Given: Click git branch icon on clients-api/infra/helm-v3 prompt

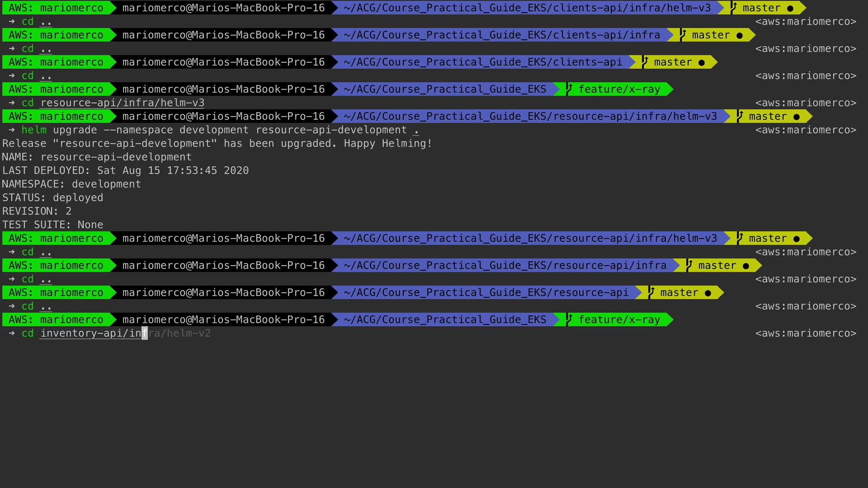Looking at the screenshot, I should tap(733, 8).
